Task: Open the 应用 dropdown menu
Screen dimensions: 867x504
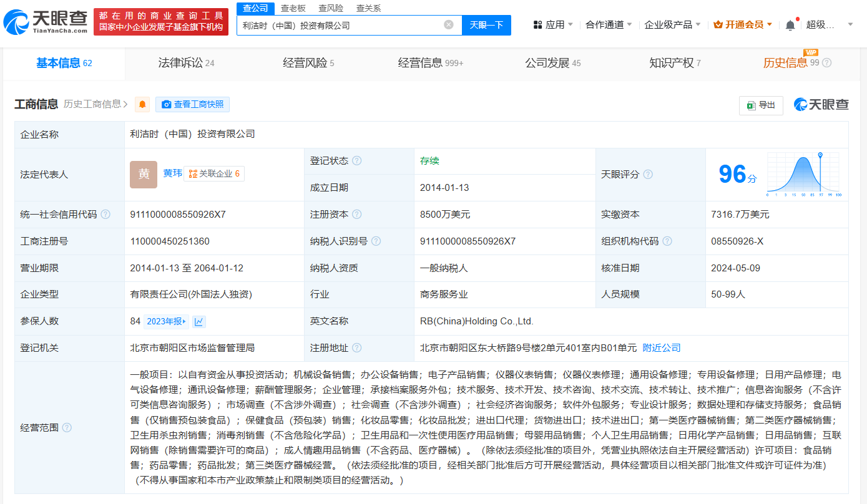Action: click(553, 25)
